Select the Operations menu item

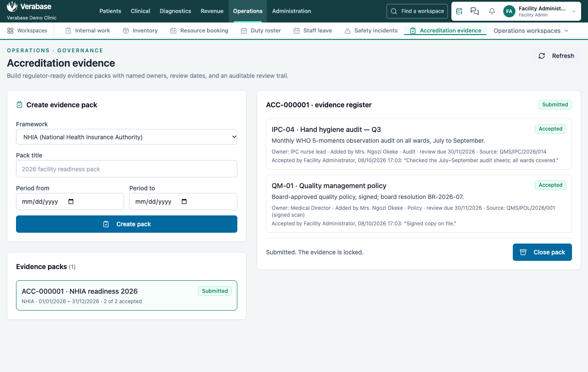248,11
